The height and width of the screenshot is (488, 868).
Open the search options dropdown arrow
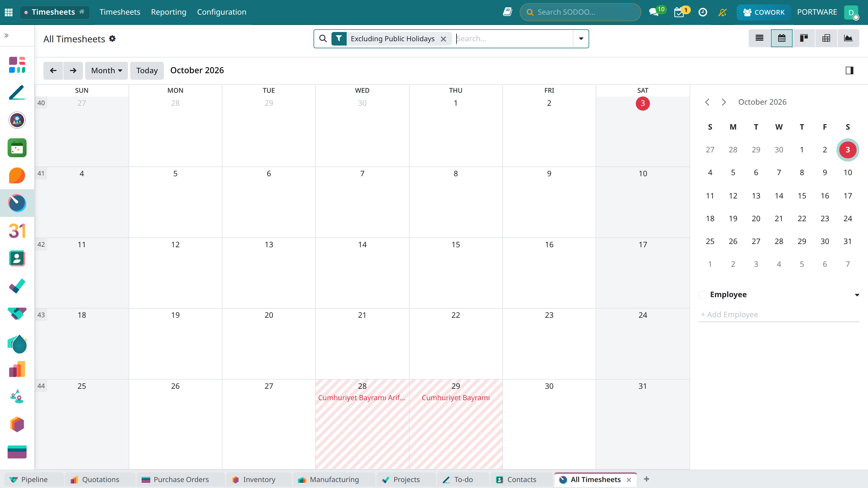pos(581,39)
